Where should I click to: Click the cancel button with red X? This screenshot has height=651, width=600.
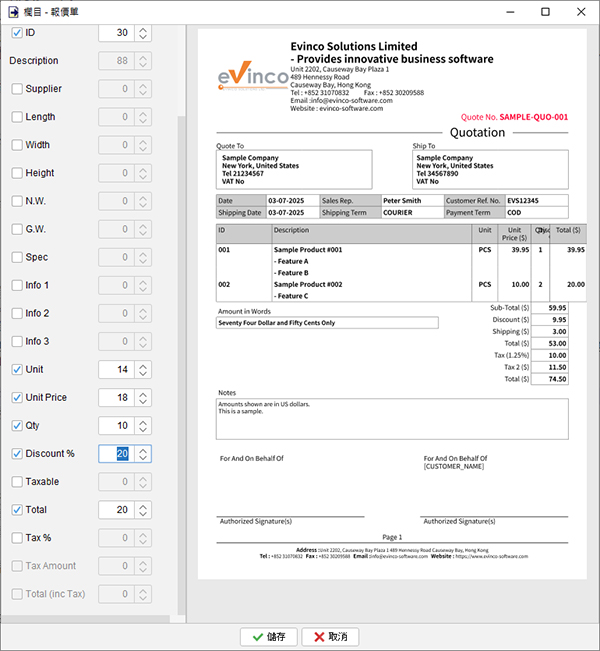330,636
